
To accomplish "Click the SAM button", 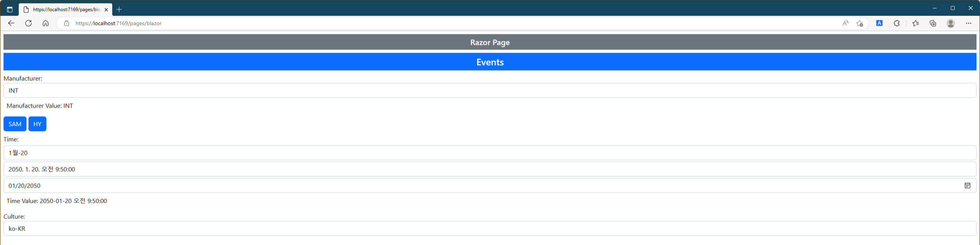I will (15, 124).
